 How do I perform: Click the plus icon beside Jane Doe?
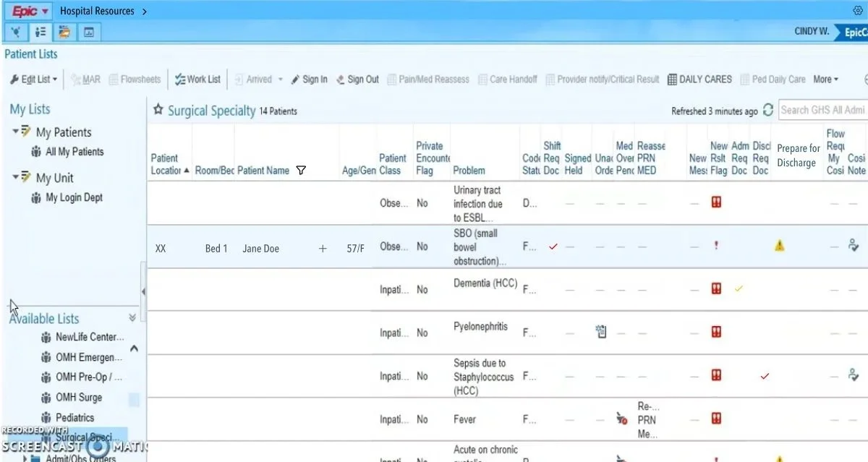(323, 248)
